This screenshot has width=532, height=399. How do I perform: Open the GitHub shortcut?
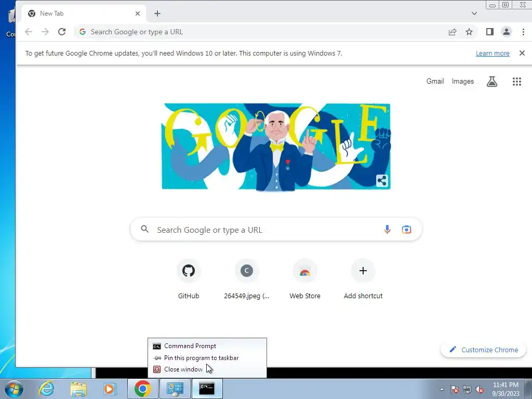pyautogui.click(x=189, y=279)
